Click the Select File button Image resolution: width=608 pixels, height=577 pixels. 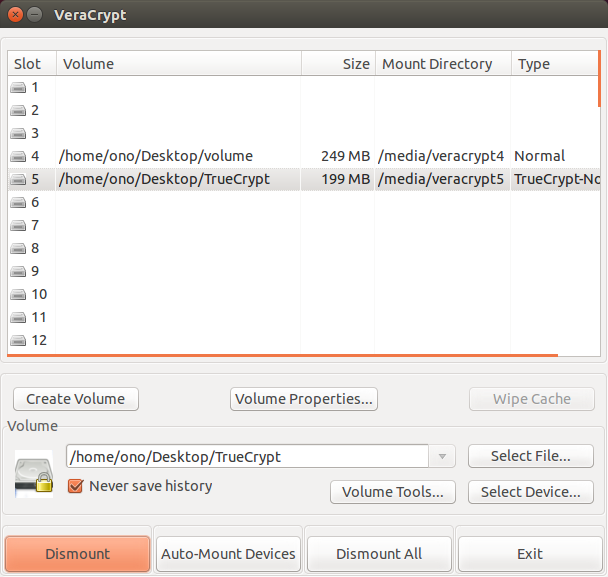coord(531,456)
